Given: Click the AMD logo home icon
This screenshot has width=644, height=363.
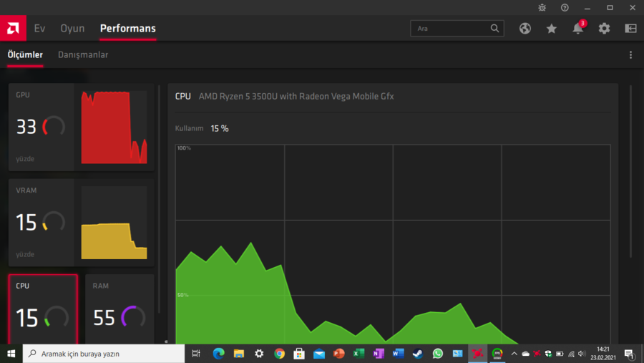Looking at the screenshot, I should click(13, 28).
